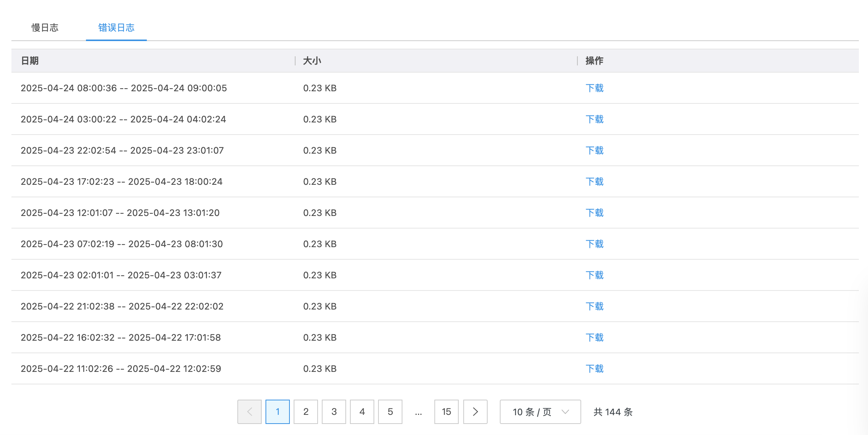Image resolution: width=868 pixels, height=435 pixels.
Task: Download the 2025-04-24 03:00:22 log
Action: pyautogui.click(x=594, y=119)
